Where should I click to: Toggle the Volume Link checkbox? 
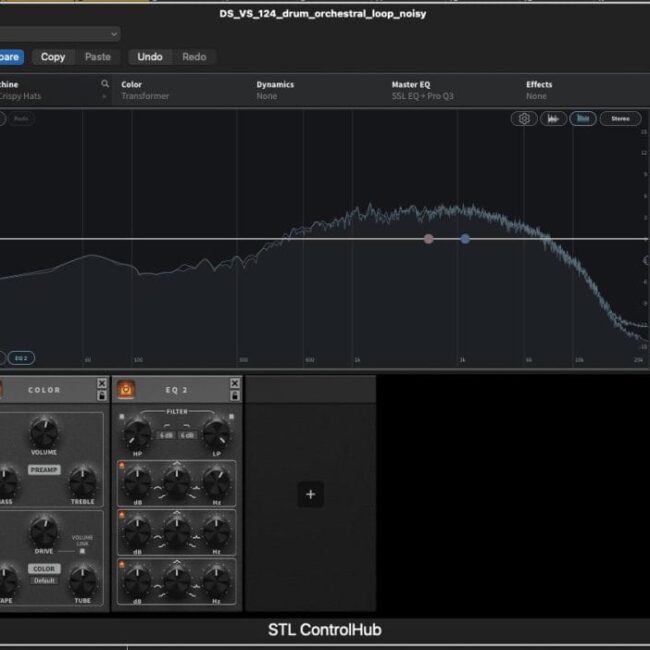click(x=82, y=550)
